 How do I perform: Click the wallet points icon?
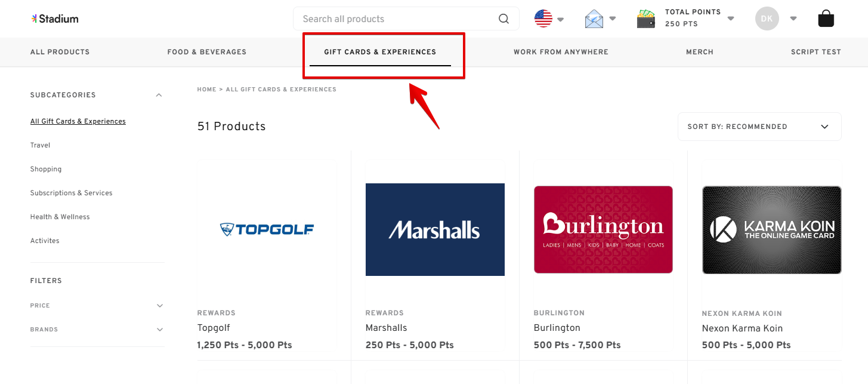[x=646, y=19]
